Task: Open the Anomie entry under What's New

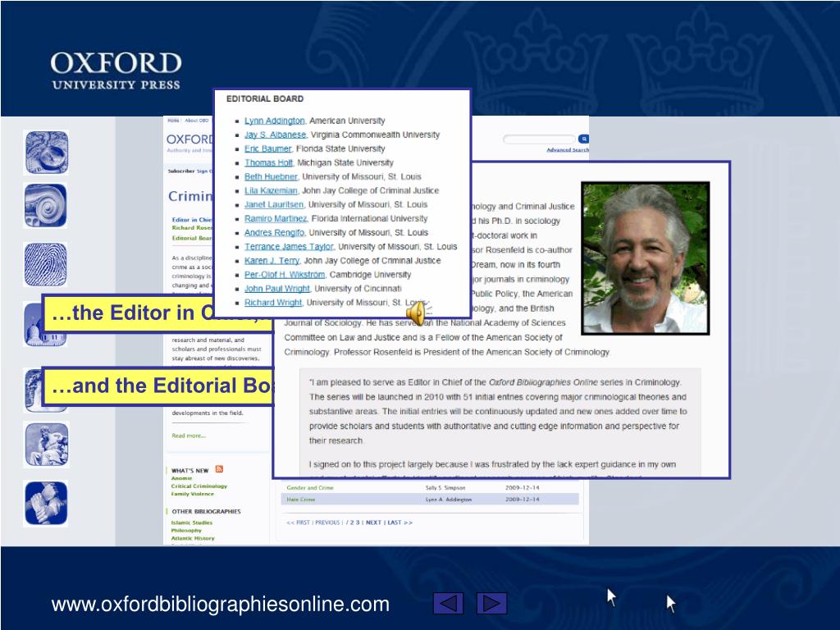Action: pos(181,478)
